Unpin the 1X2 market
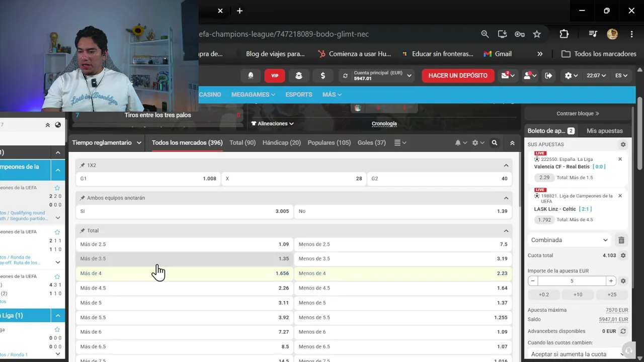This screenshot has height=362, width=644. pos(83,165)
